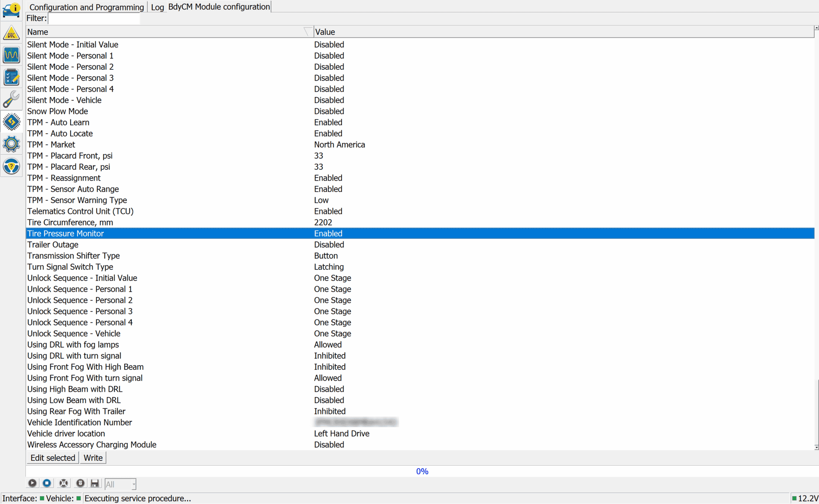Select the checklist tests sidebar icon
Screen dimensions: 819x504
[x=11, y=78]
